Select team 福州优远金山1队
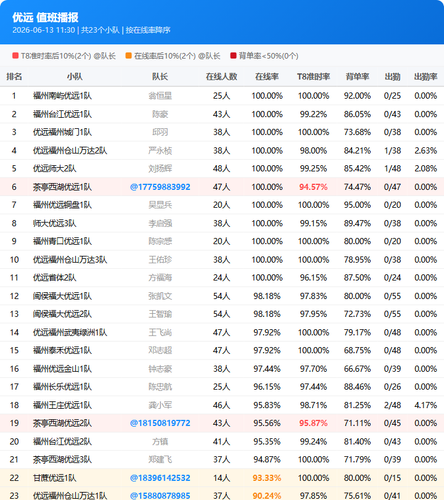This screenshot has height=500, width=444. [x=62, y=369]
